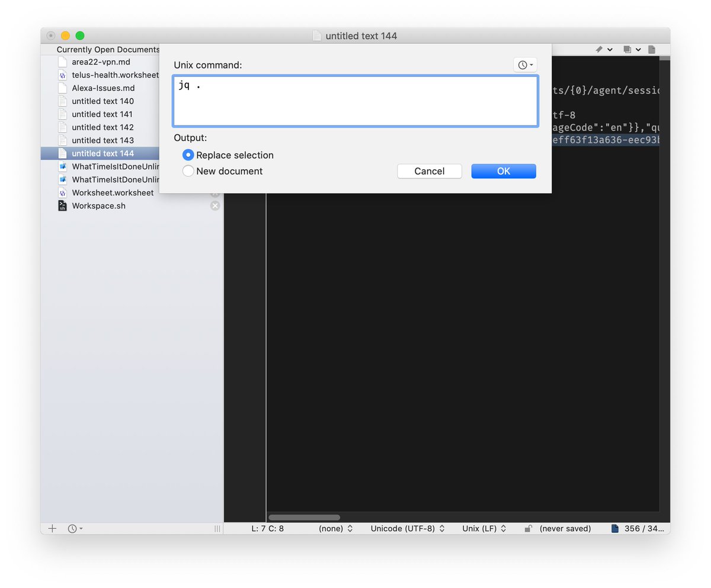Expand the counterparts popup chevron

pos(638,50)
